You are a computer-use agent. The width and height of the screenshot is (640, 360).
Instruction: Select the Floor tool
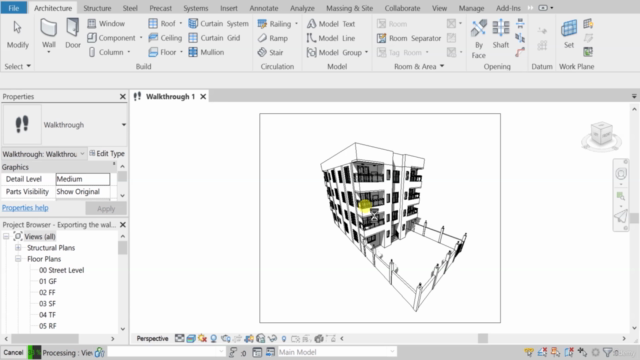[162, 52]
